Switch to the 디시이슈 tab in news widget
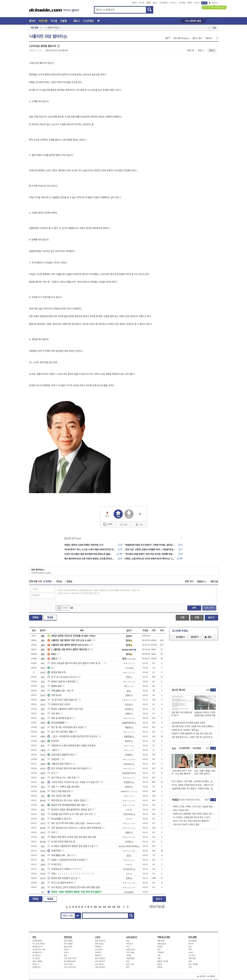The height and width of the screenshot is (980, 247). (x=197, y=748)
